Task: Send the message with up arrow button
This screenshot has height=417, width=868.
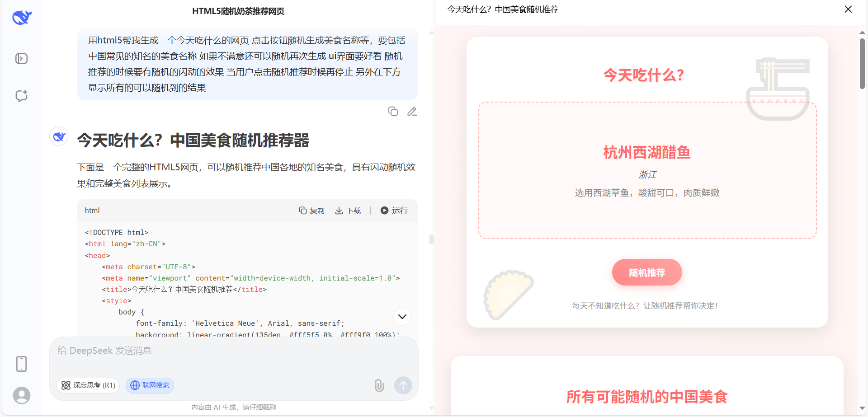Action: click(x=403, y=385)
